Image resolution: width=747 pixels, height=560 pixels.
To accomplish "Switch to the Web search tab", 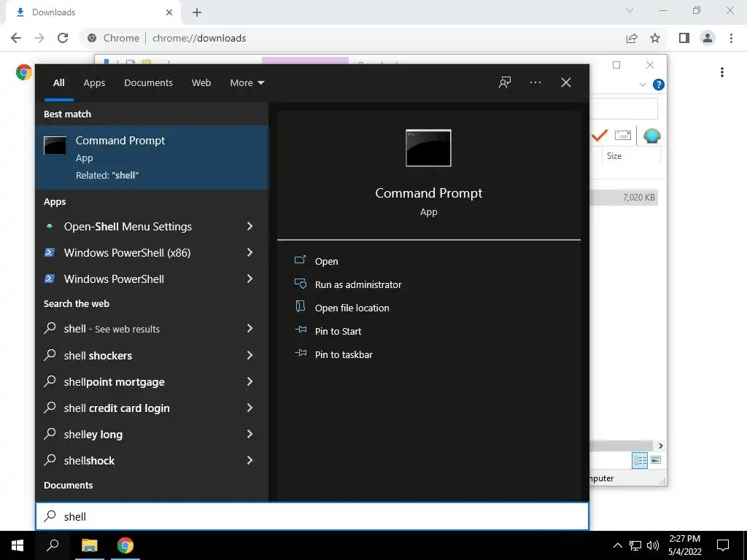I will [201, 83].
